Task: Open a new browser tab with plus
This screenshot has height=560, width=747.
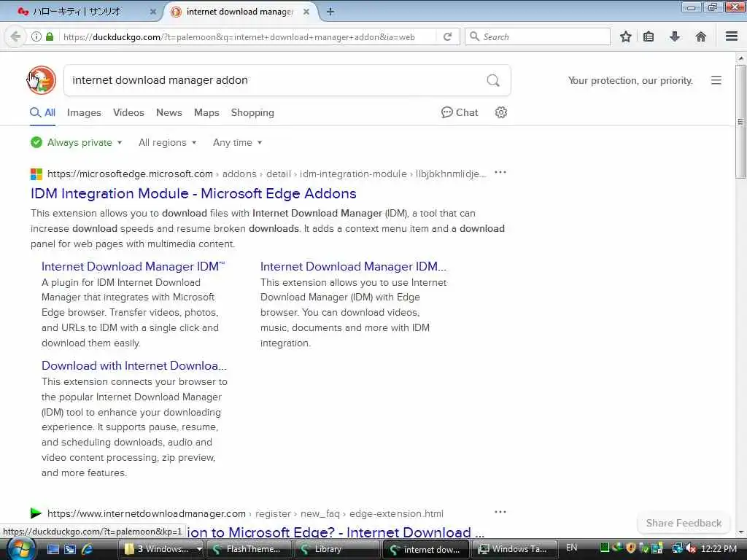Action: point(330,12)
